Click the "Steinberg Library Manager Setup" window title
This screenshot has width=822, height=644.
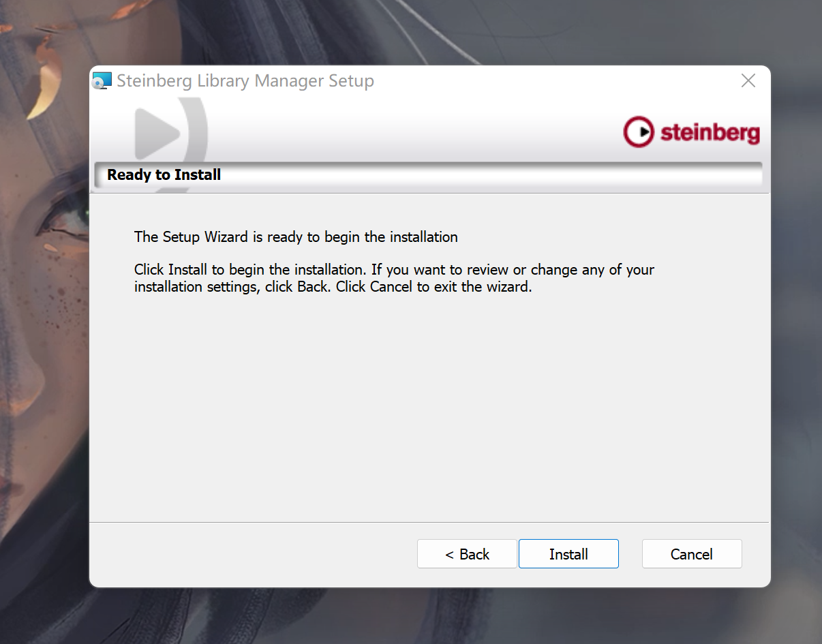tap(245, 80)
